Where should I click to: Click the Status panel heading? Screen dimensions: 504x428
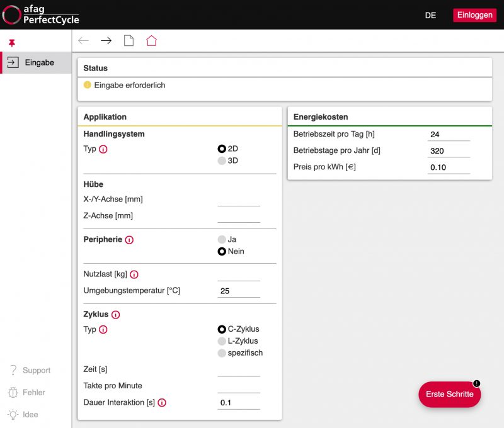pyautogui.click(x=96, y=68)
